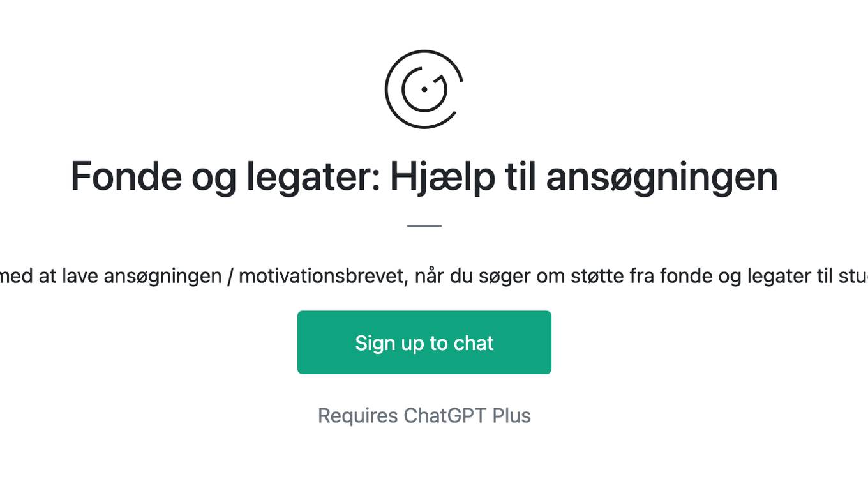Click the Fonde og legater heading
This screenshot has height=488, width=868.
point(424,177)
